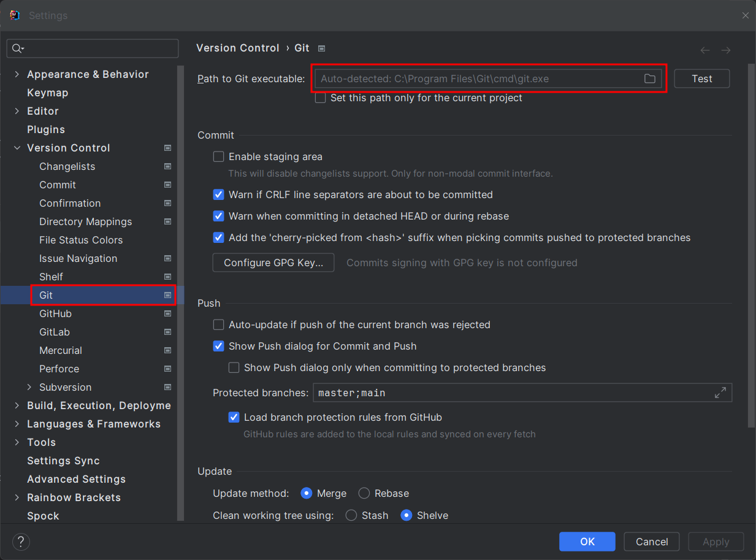Enable Auto-update if push was rejected
Image resolution: width=756 pixels, height=560 pixels.
pyautogui.click(x=218, y=324)
